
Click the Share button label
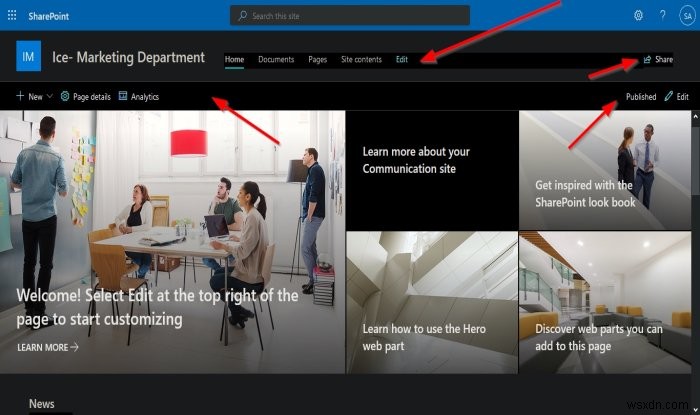coord(664,59)
